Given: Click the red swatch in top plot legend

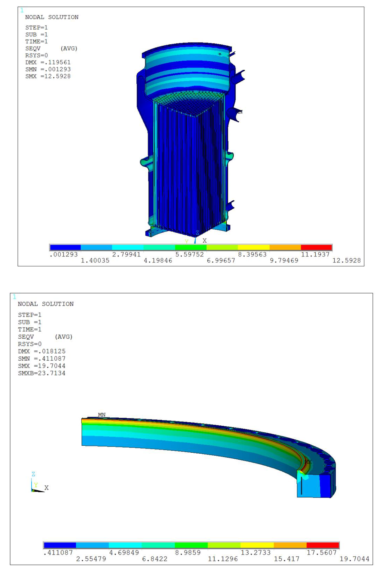Looking at the screenshot, I should [x=316, y=247].
